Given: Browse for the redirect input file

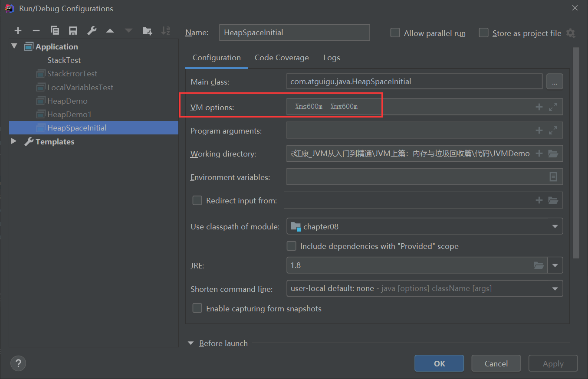Looking at the screenshot, I should click(553, 200).
